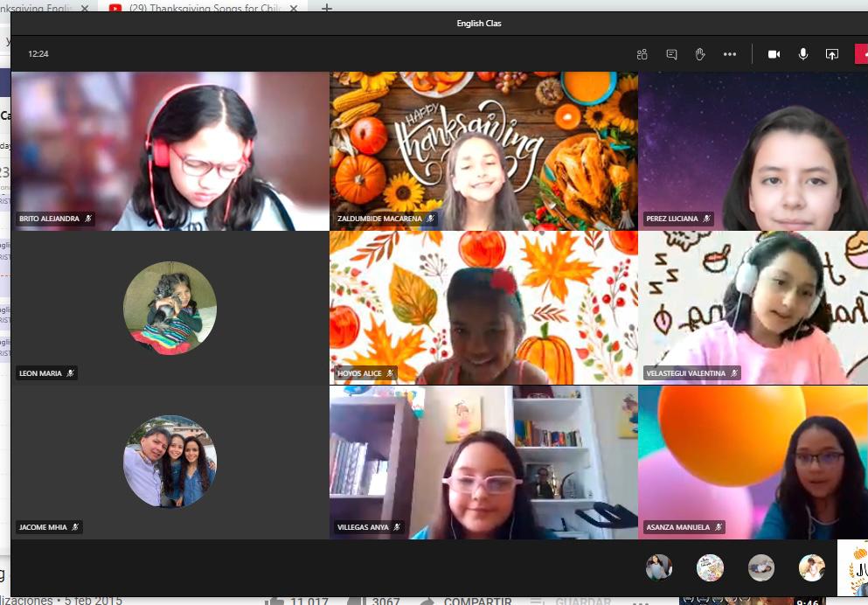Screen dimensions: 868x605
Task: Click COMPARTIR on the YouTube page behind
Action: tap(478, 601)
